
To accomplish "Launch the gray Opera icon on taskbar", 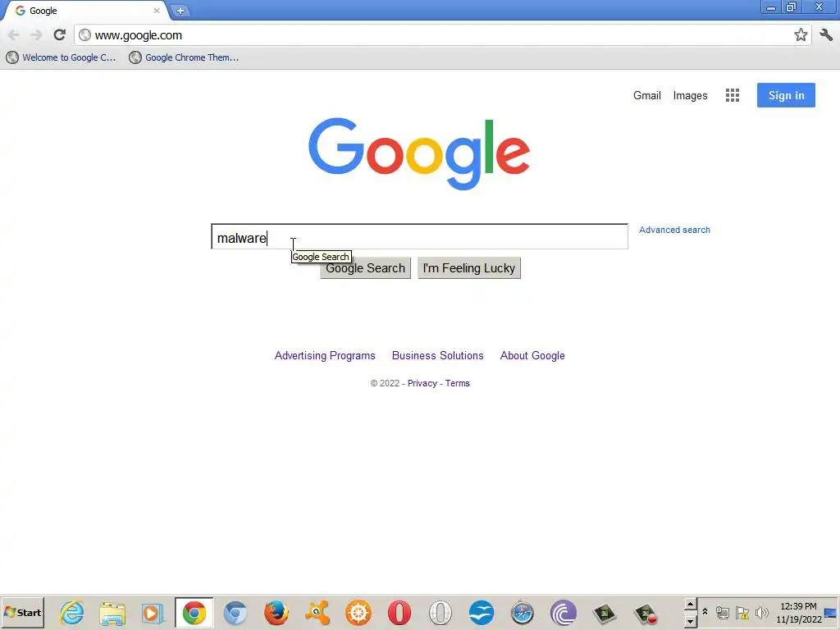I will pyautogui.click(x=441, y=613).
